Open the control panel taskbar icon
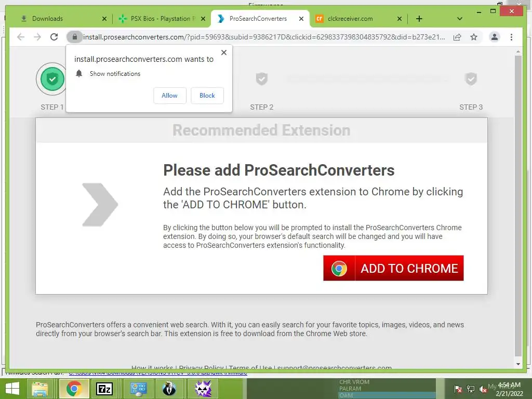532x399 pixels. pyautogui.click(x=138, y=389)
